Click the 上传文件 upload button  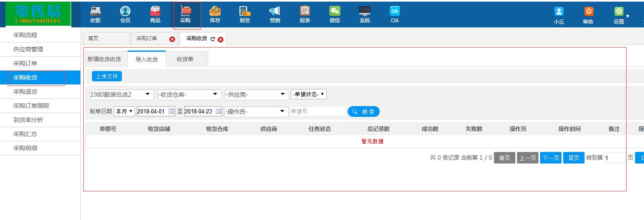coord(107,76)
